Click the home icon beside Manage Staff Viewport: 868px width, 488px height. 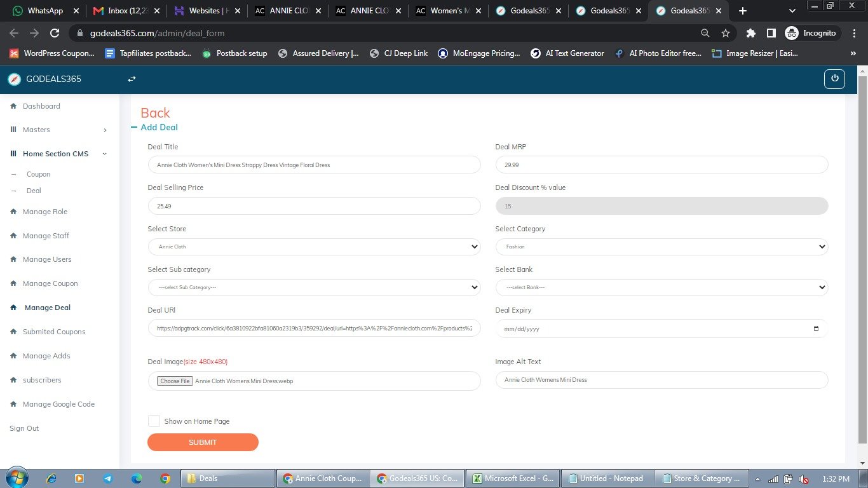point(13,236)
